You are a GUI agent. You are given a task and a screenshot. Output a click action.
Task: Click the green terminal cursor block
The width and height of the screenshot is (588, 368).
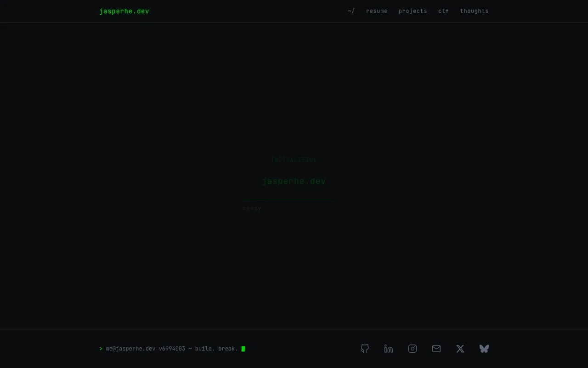click(243, 349)
